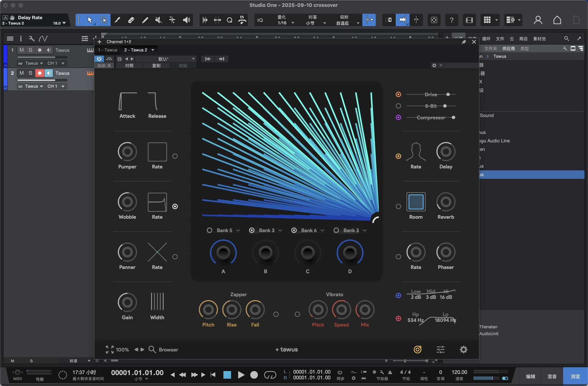Toggle the Hp/Lp filter power
This screenshot has height=386, width=588.
(x=398, y=318)
